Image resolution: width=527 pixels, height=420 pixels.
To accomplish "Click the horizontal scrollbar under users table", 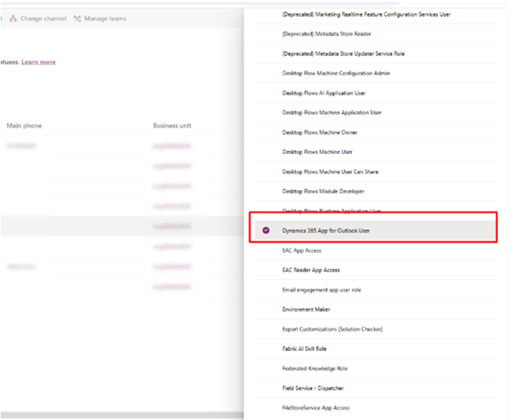I will tap(122, 416).
